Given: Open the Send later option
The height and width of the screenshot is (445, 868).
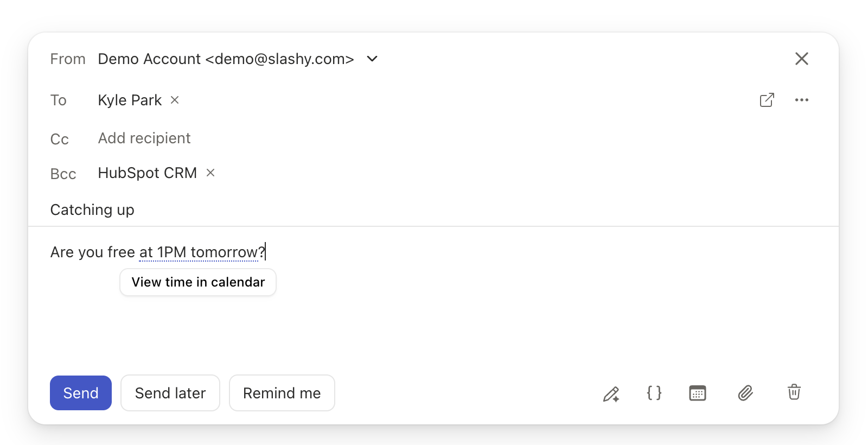Looking at the screenshot, I should [x=170, y=393].
